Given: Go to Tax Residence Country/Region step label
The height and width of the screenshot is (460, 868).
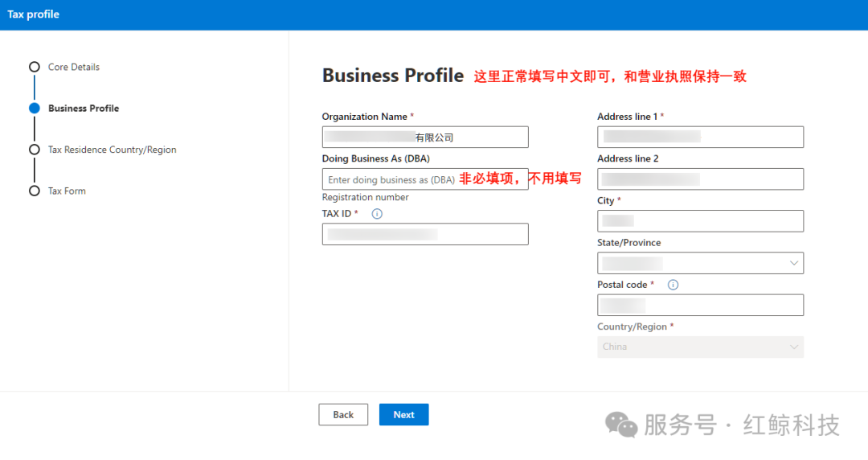Looking at the screenshot, I should [113, 150].
